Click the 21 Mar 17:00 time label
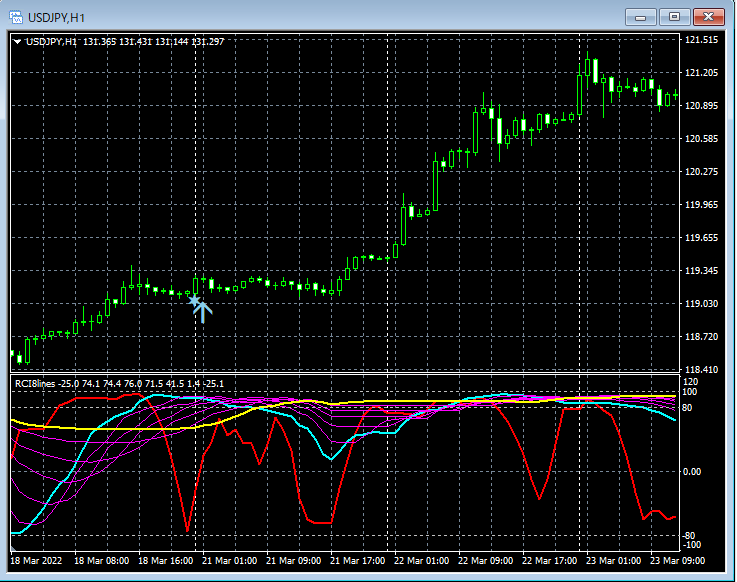 (359, 561)
